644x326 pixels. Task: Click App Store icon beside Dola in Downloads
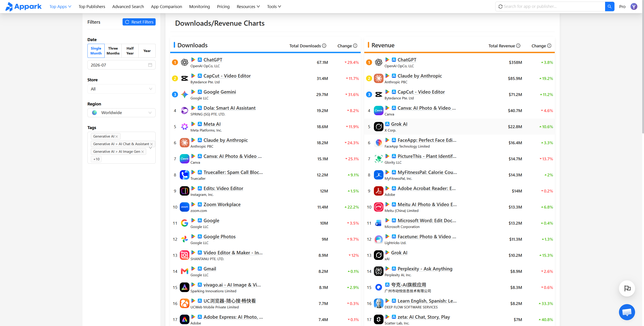pos(200,108)
